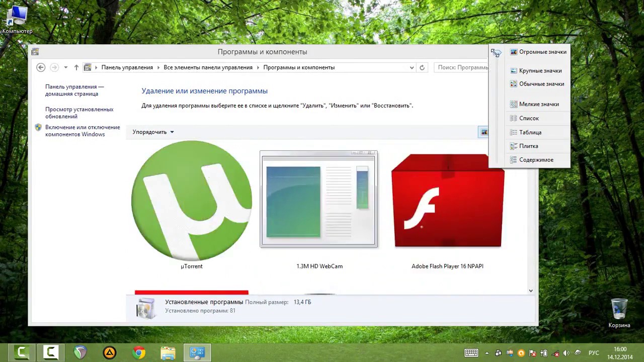
Task: Select Adobe Flash Player 16 NPAPI icon
Action: tap(447, 201)
